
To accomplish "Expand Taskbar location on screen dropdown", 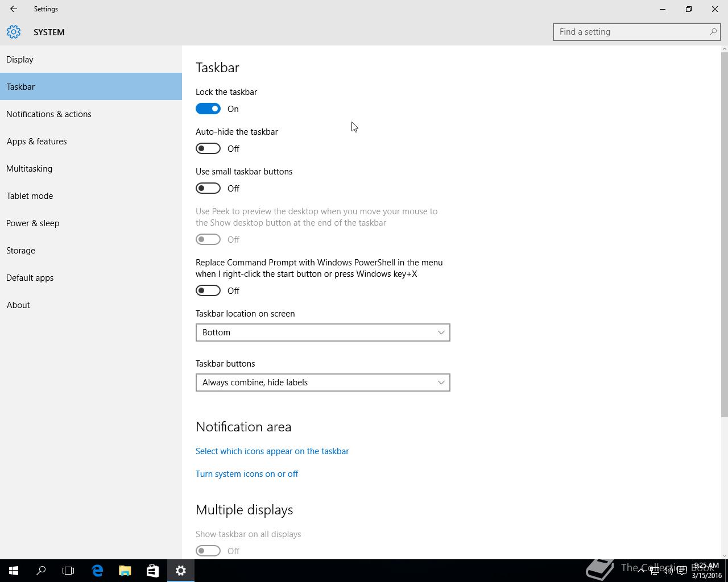I will point(323,332).
